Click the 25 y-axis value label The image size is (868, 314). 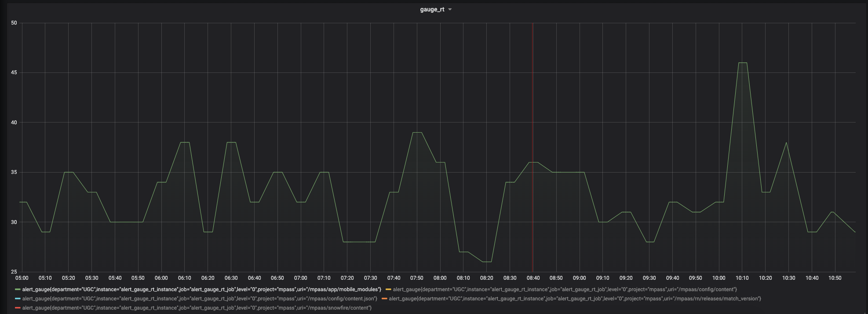(14, 272)
